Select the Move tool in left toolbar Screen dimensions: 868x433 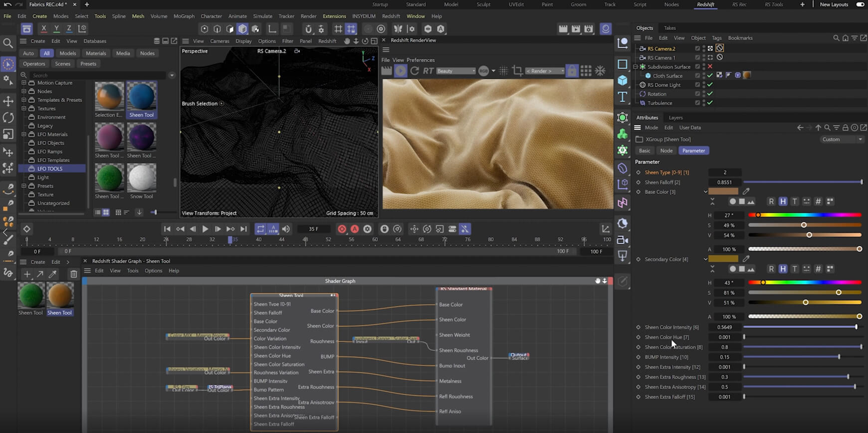point(8,101)
